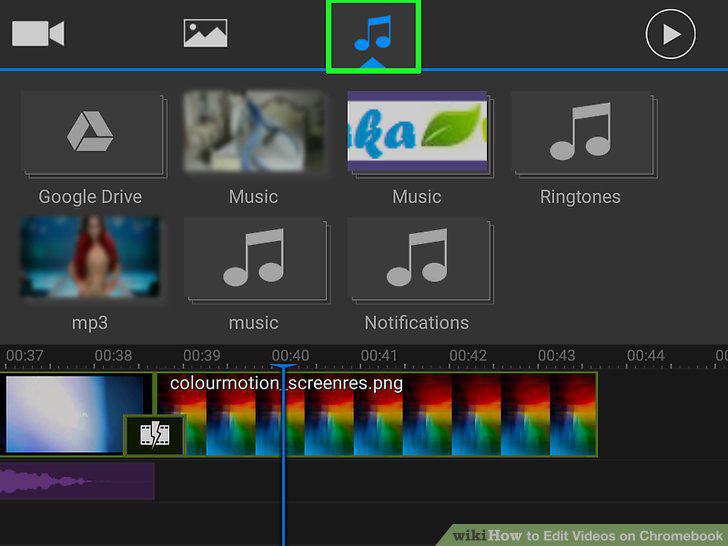Click the 00:40 timeline ruler mark
Screen dimensions: 728x546
click(290, 356)
